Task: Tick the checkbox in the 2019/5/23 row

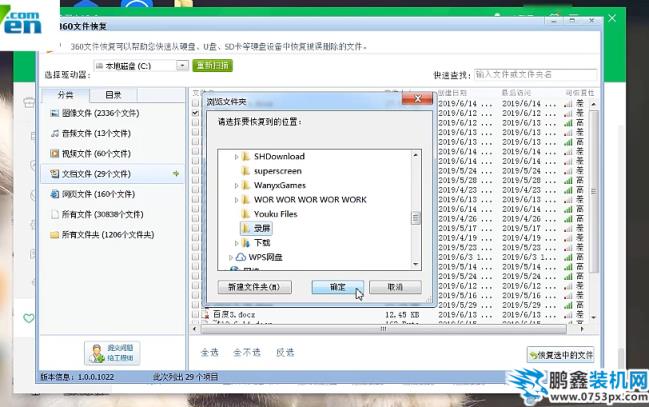Action: (195, 247)
